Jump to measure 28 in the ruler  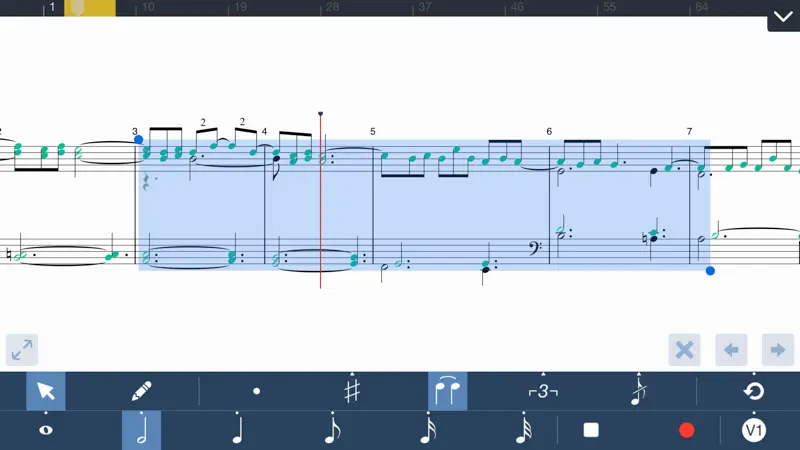(x=332, y=7)
